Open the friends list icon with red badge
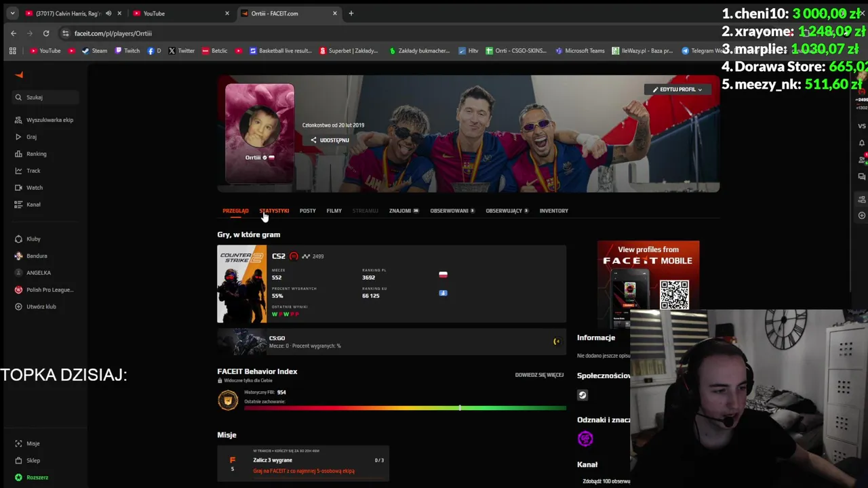 pyautogui.click(x=862, y=160)
